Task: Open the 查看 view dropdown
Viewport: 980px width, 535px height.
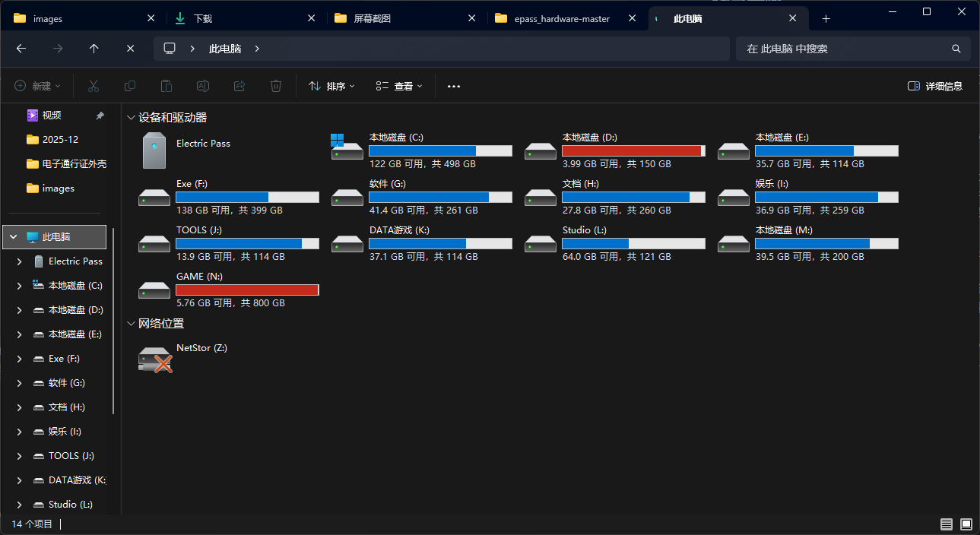Action: [x=400, y=86]
